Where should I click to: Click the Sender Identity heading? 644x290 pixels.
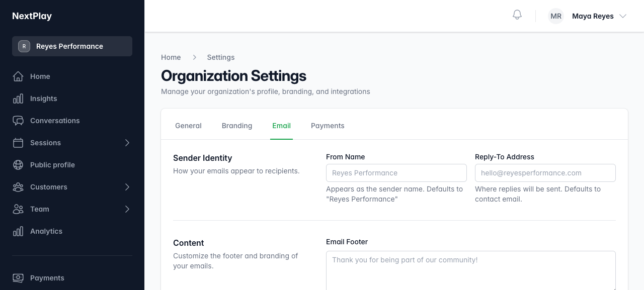click(203, 158)
